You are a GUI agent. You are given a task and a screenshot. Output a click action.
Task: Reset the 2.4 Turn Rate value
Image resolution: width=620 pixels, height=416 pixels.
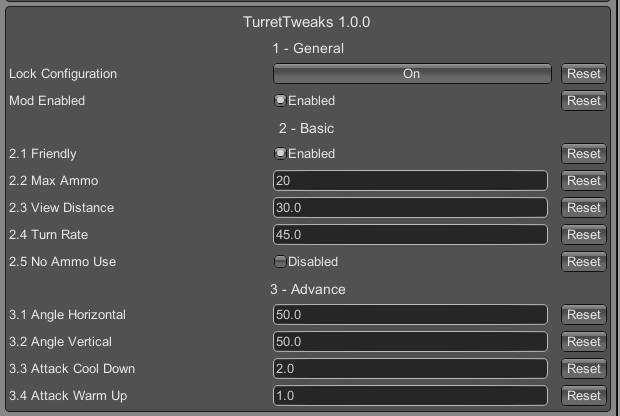point(584,234)
